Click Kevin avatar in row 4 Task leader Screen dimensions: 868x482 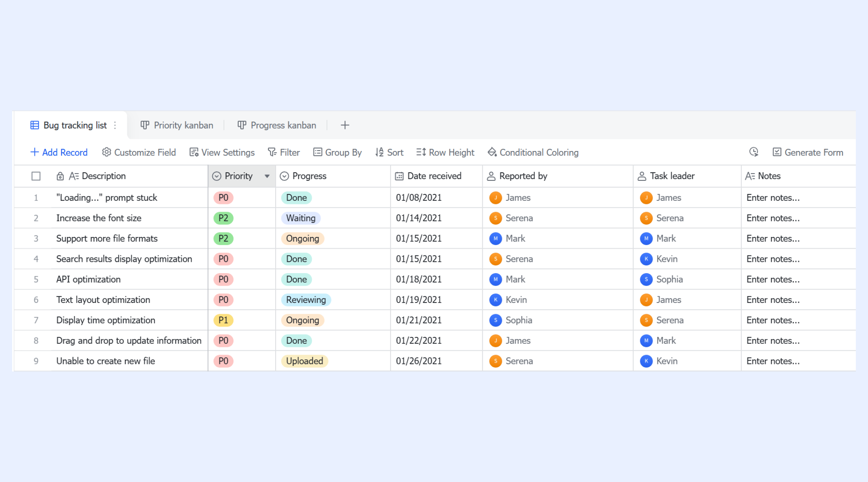tap(646, 259)
